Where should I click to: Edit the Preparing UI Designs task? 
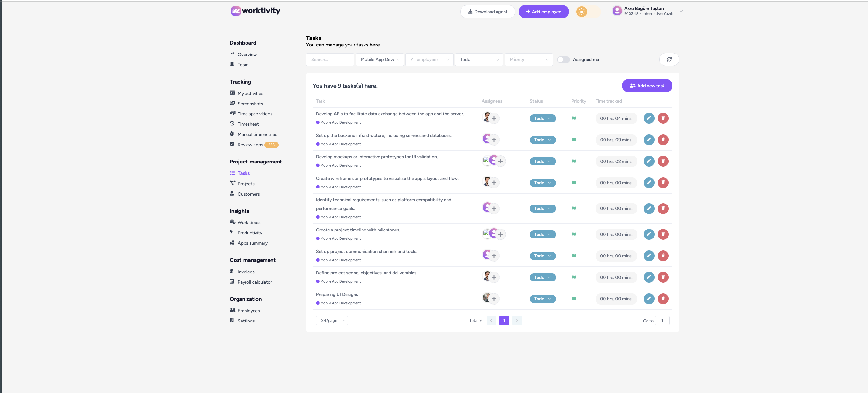(x=649, y=299)
